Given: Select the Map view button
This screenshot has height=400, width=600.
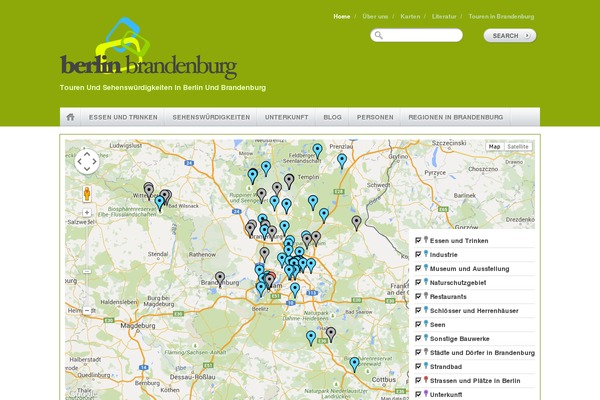Looking at the screenshot, I should point(494,147).
